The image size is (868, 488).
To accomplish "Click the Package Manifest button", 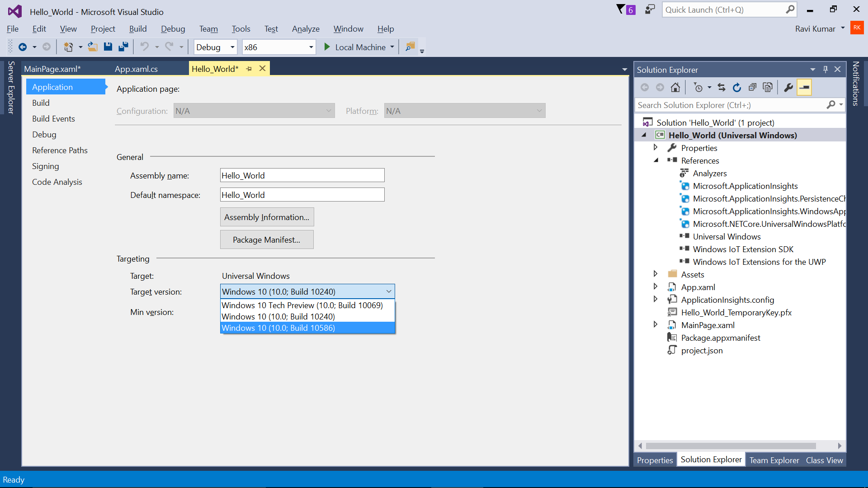I will [267, 240].
